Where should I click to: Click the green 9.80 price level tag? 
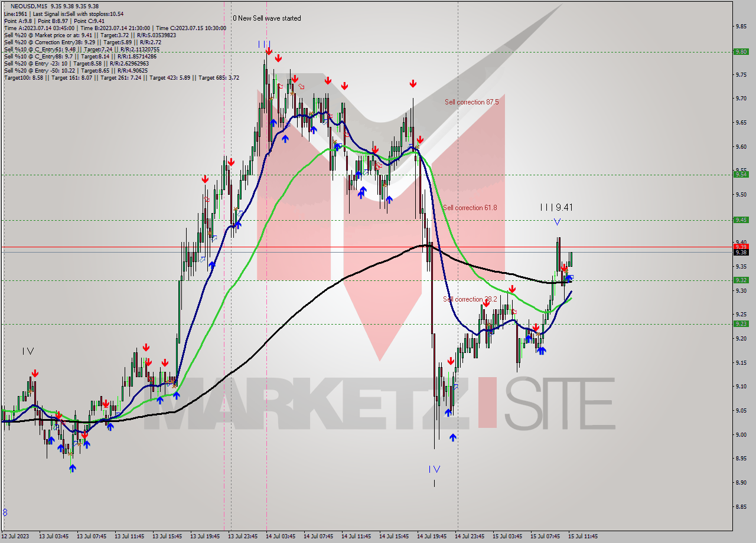[741, 51]
